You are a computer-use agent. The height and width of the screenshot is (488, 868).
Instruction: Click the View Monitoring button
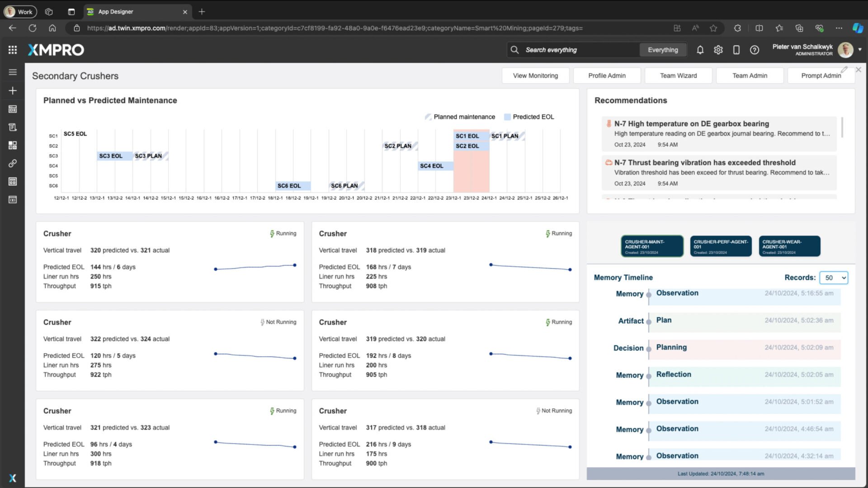(x=535, y=76)
